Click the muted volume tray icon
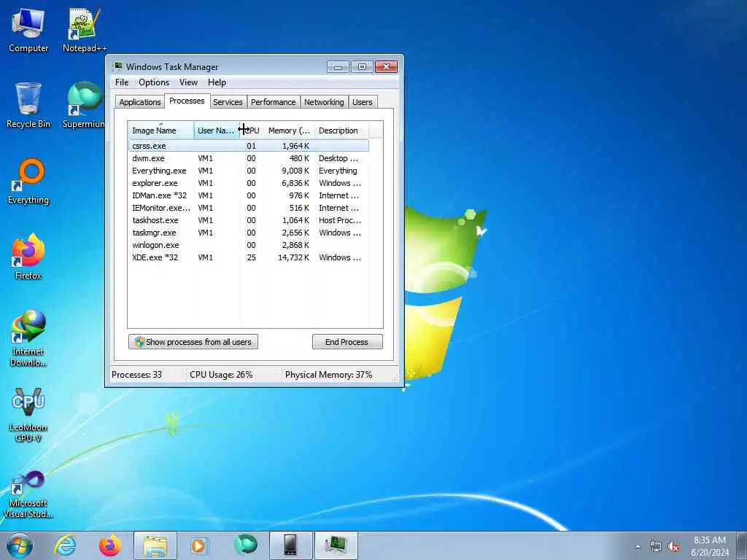The height and width of the screenshot is (560, 747). (673, 546)
